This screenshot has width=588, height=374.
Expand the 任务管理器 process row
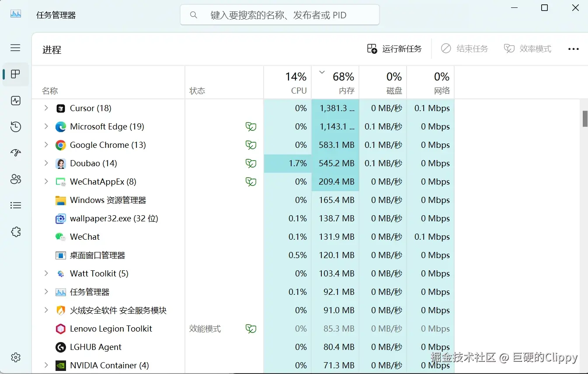coord(46,292)
